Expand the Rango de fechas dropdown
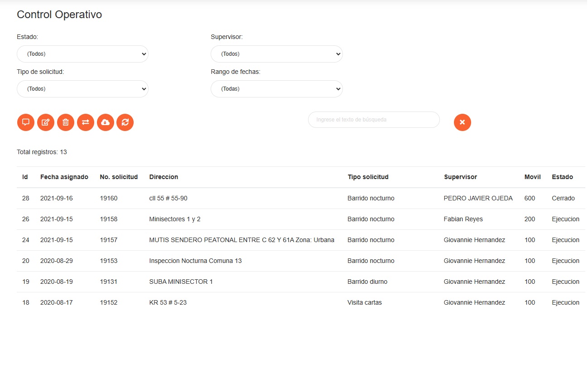 [x=276, y=89]
